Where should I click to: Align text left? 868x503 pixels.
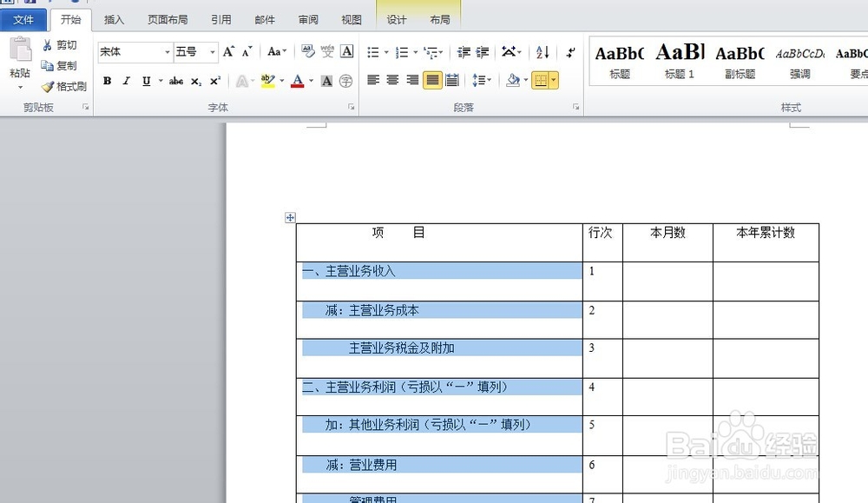(373, 80)
